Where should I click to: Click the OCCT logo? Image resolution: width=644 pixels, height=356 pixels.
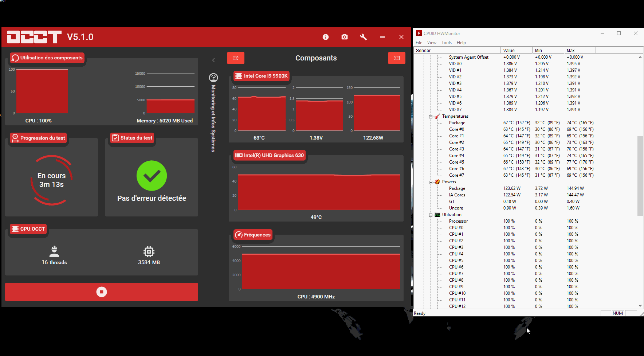click(34, 37)
